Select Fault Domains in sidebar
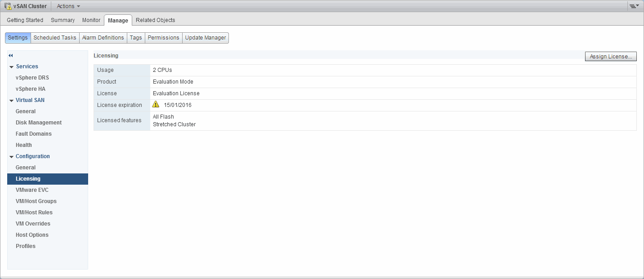Viewport: 644px width, 279px height. point(34,134)
